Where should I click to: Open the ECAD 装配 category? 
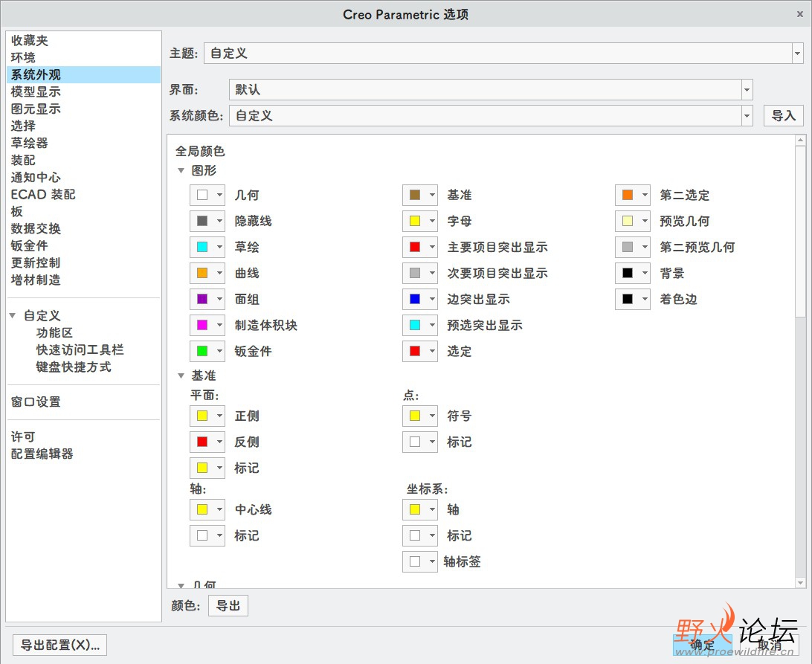click(x=43, y=194)
